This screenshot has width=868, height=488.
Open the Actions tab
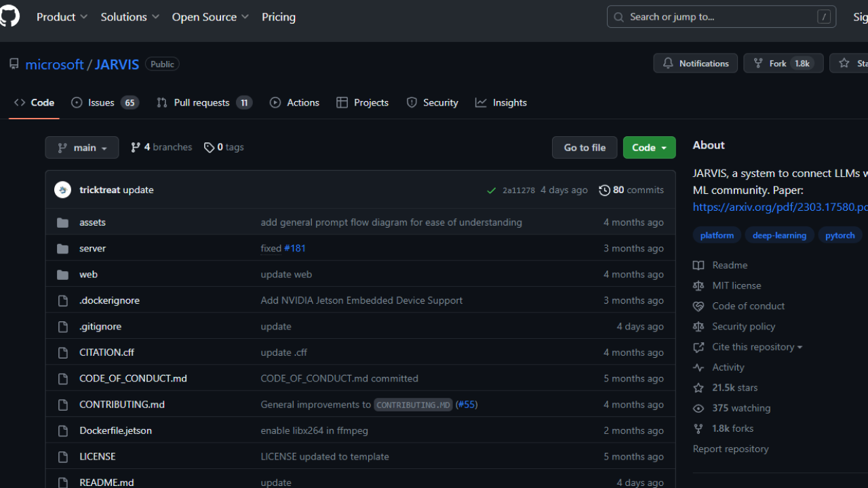[294, 102]
